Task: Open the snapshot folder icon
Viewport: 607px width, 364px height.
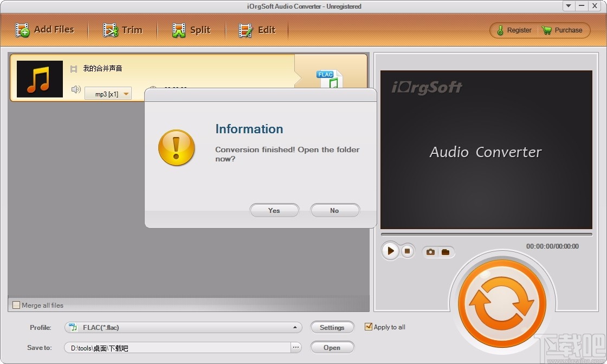Action: [445, 251]
